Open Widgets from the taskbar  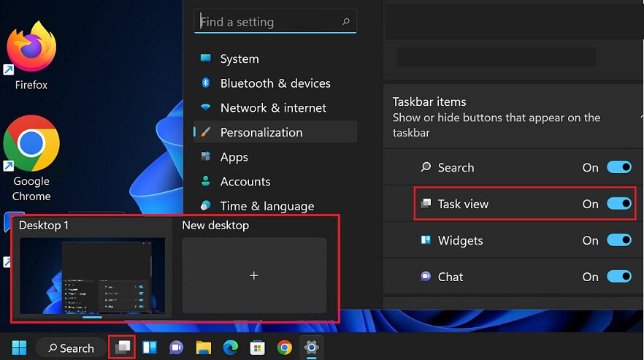coord(150,348)
